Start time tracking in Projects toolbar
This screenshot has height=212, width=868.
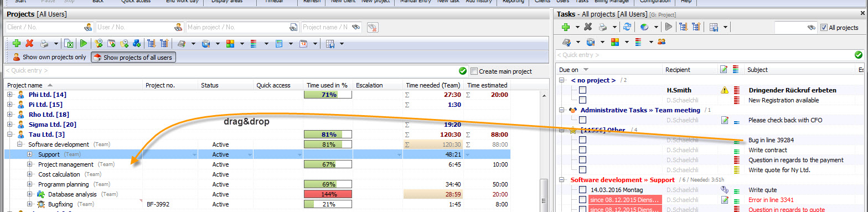point(83,43)
